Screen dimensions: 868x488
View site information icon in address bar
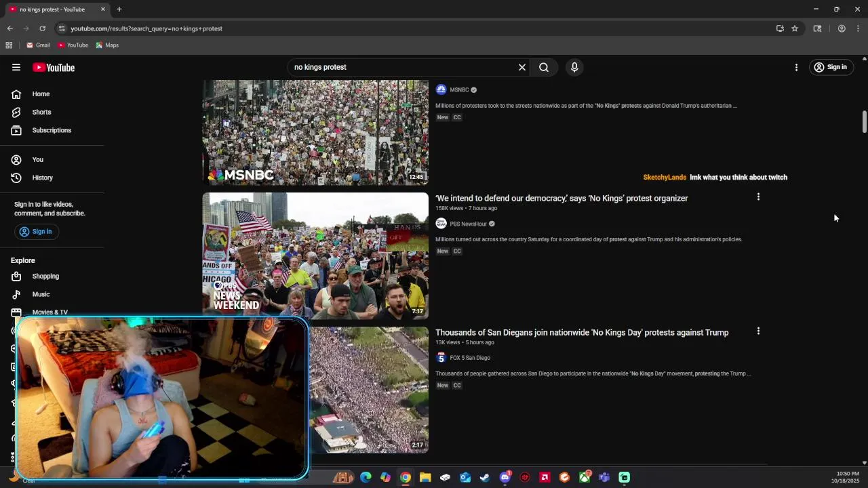[x=62, y=28]
